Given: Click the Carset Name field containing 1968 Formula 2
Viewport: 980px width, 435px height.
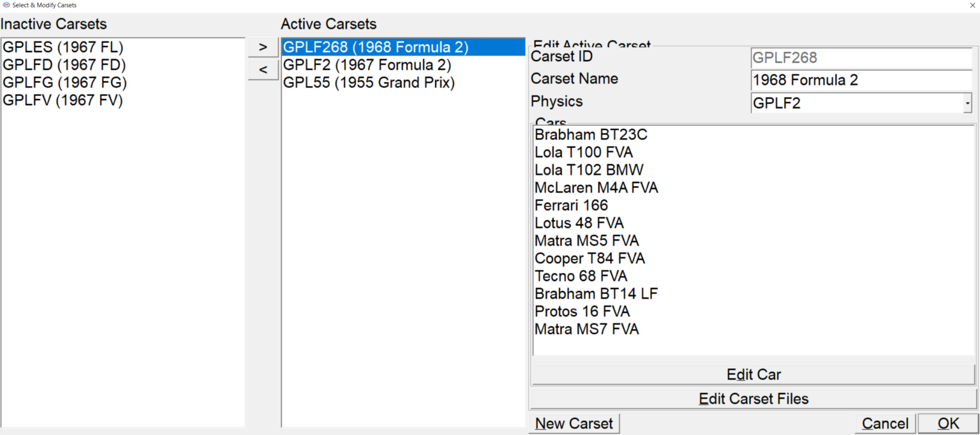Looking at the screenshot, I should pyautogui.click(x=860, y=80).
